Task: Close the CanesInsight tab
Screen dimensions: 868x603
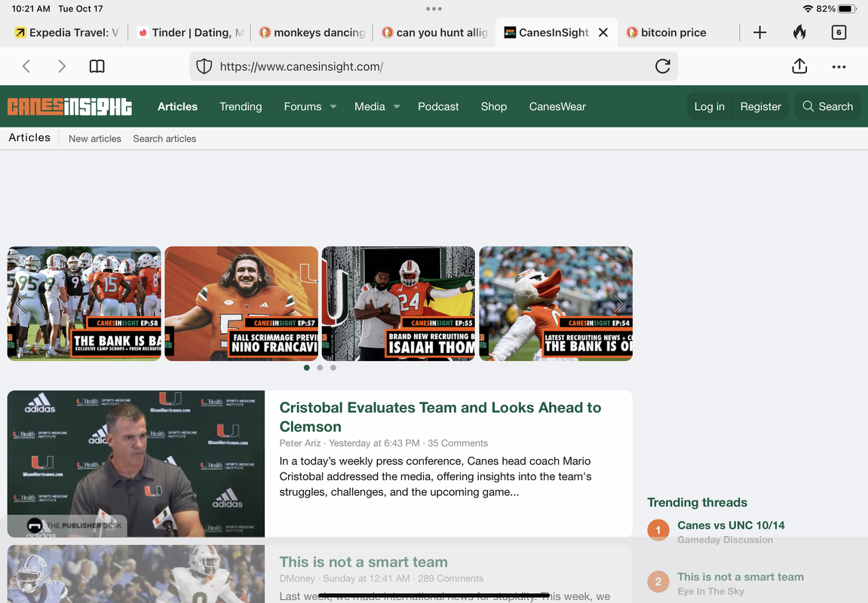Action: click(x=603, y=32)
